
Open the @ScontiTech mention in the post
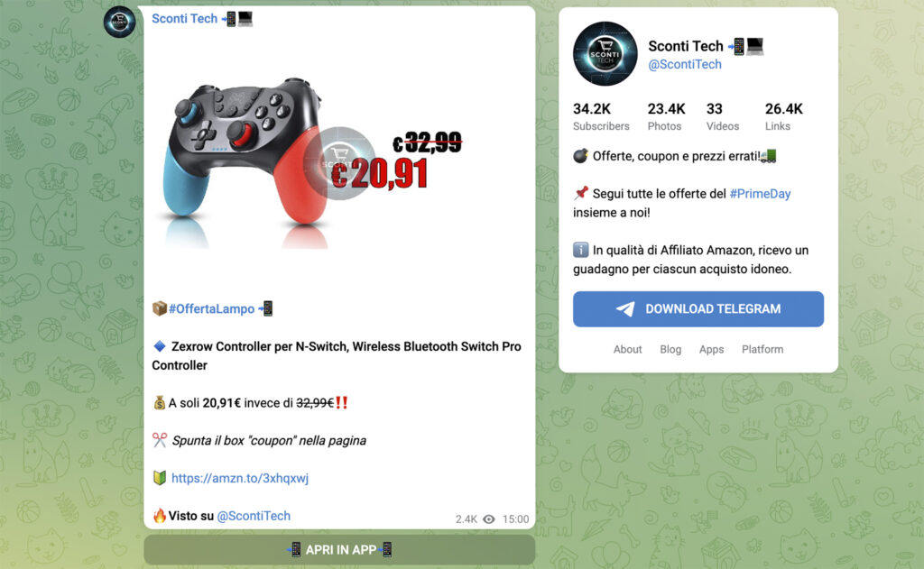(254, 516)
